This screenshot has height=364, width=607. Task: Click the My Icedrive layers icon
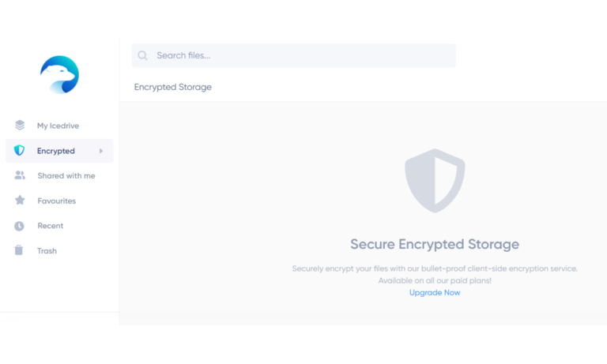[20, 126]
